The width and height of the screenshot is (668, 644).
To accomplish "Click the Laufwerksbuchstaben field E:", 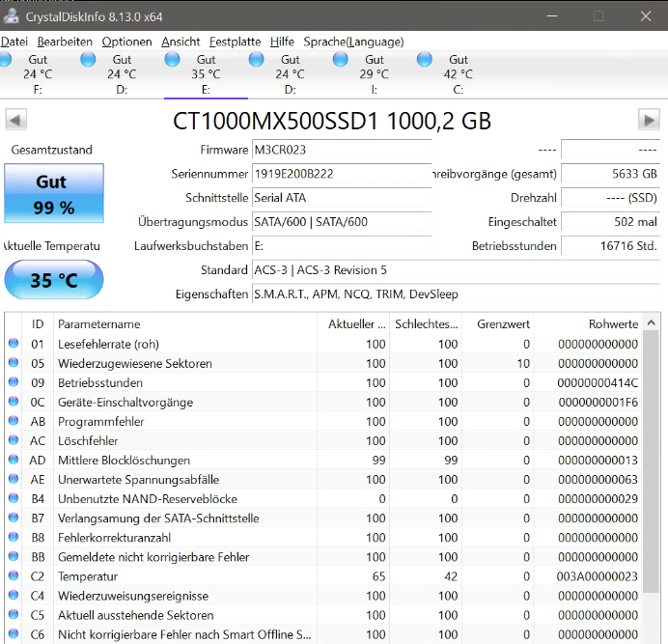I will [342, 246].
